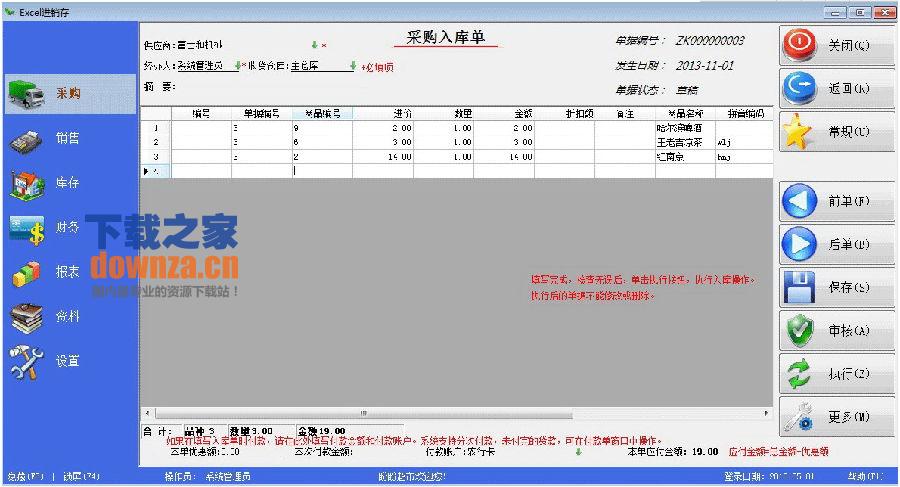Select row 3 via its row header
This screenshot has height=487, width=900.
click(156, 156)
